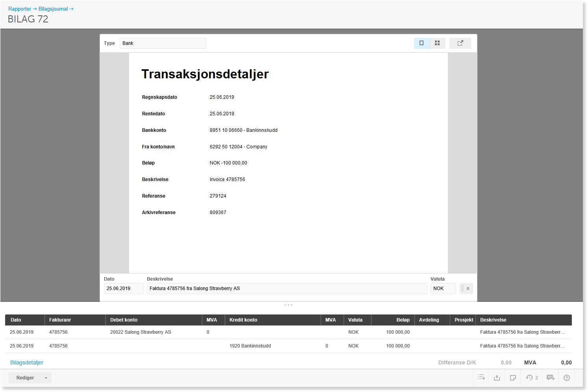This screenshot has width=588, height=392.
Task: Click the Beskrivelse field with Faktura text
Action: tap(287, 288)
